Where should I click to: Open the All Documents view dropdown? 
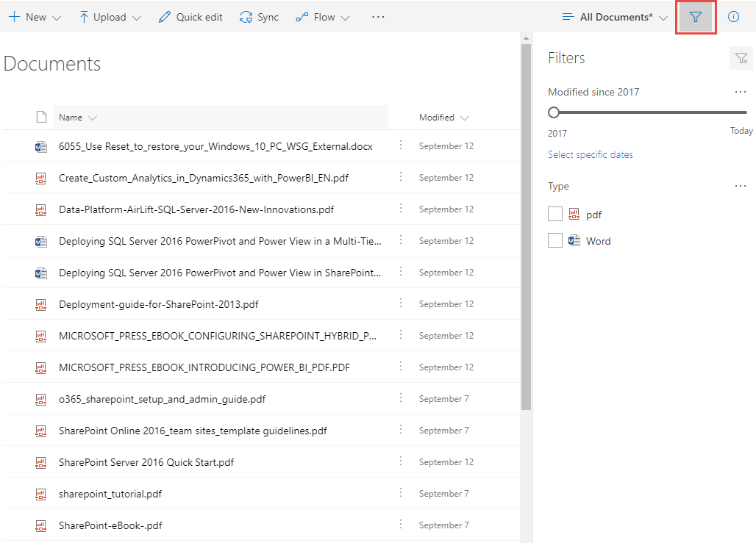tap(663, 18)
